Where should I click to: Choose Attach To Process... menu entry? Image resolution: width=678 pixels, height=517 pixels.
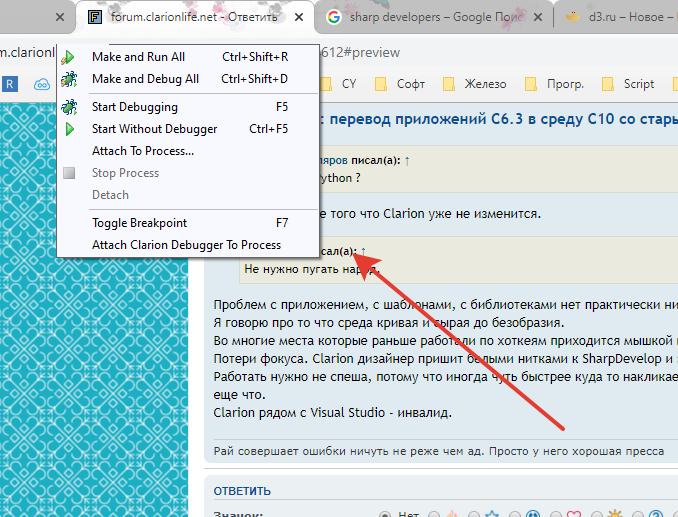pyautogui.click(x=143, y=151)
